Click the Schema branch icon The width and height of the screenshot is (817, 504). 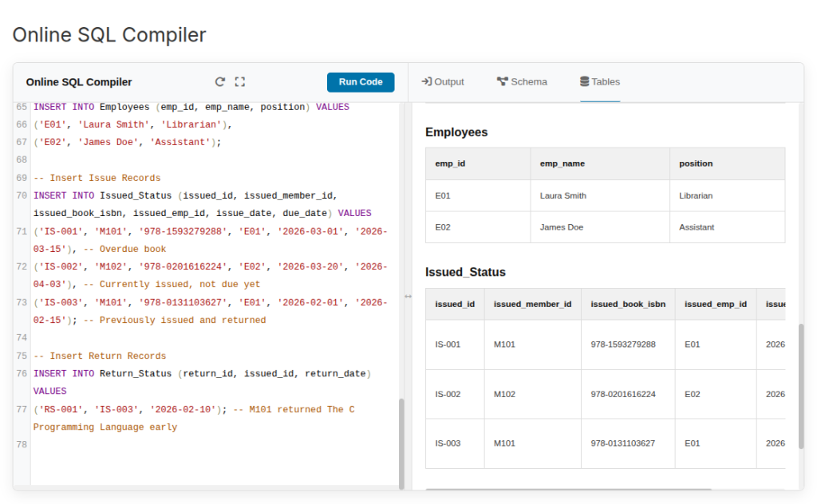tap(502, 81)
